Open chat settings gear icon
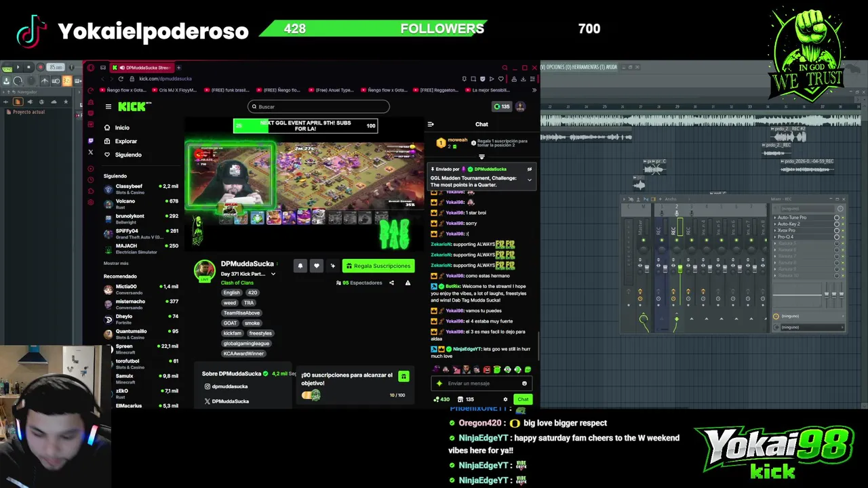 [505, 399]
